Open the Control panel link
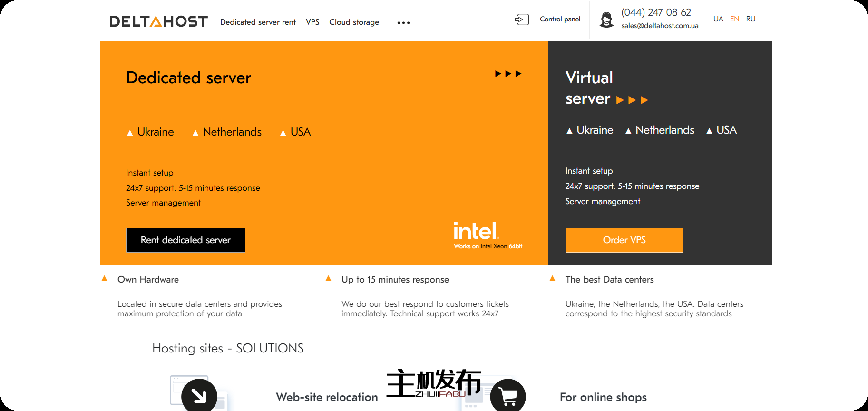Image resolution: width=868 pixels, height=411 pixels. pos(560,19)
